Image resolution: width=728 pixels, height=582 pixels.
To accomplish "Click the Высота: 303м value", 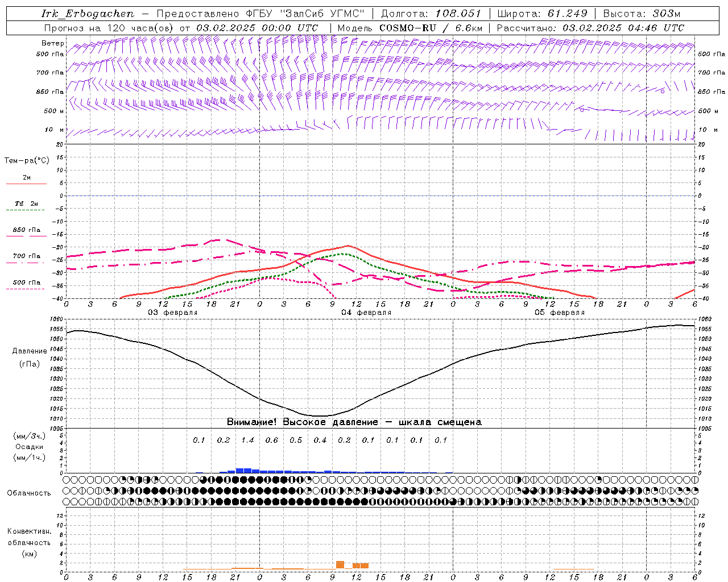I will coord(642,14).
